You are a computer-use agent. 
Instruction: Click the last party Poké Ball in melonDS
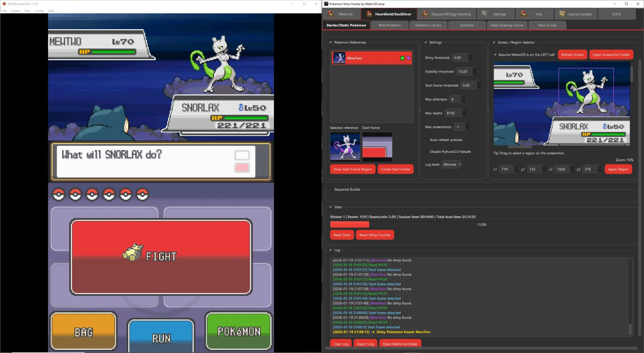[x=143, y=194]
